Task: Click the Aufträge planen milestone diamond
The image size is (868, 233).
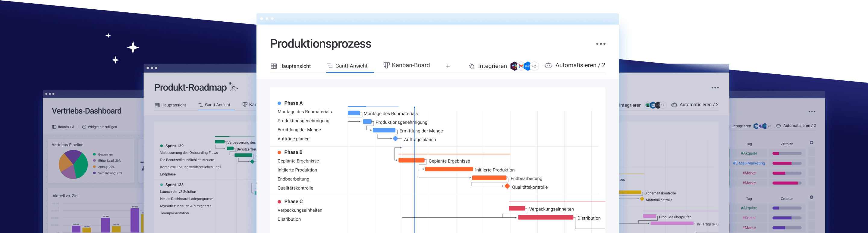Action: coord(396,139)
